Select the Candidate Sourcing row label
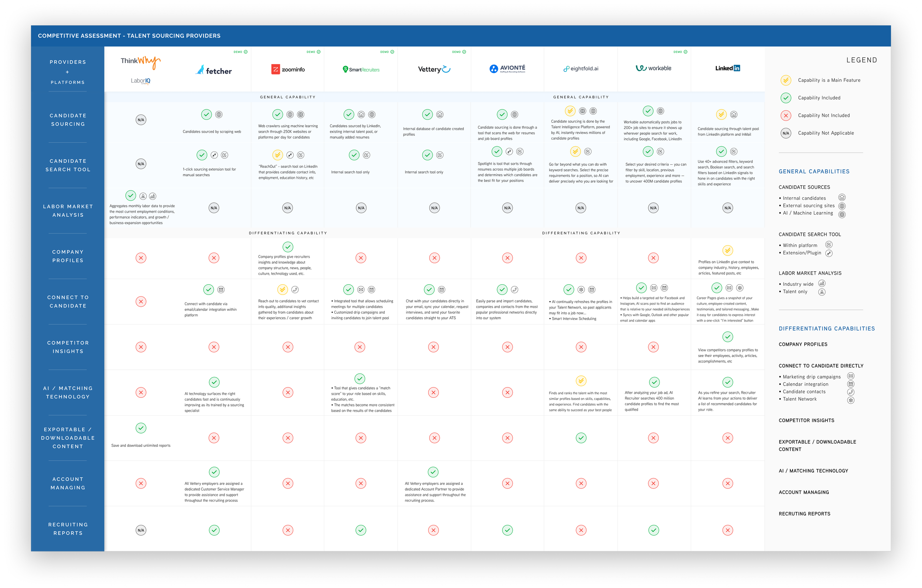922x588 pixels. (68, 119)
